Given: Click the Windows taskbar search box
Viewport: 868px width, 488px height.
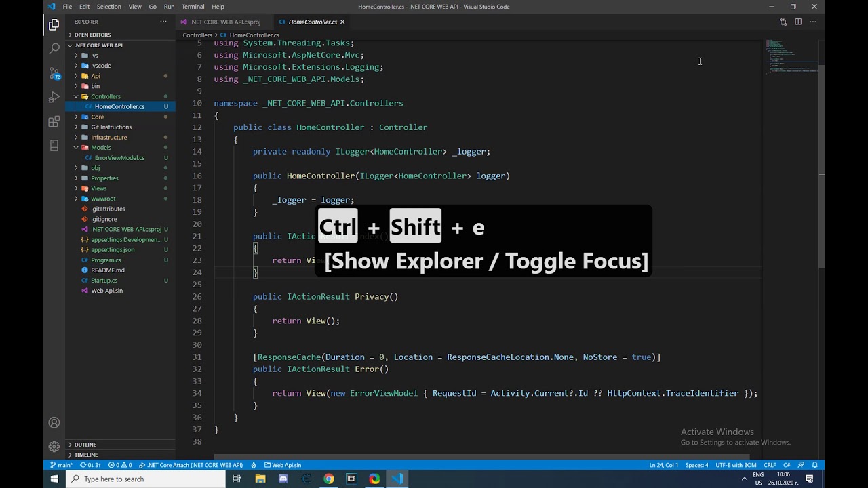Looking at the screenshot, I should [x=146, y=479].
